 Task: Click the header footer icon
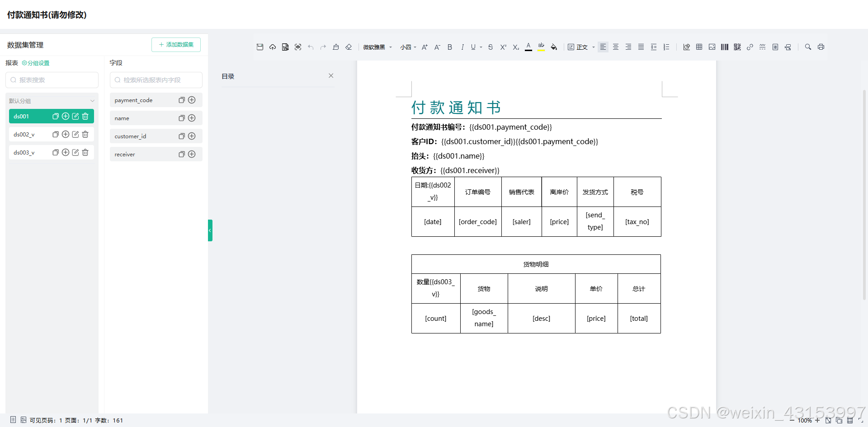(788, 47)
